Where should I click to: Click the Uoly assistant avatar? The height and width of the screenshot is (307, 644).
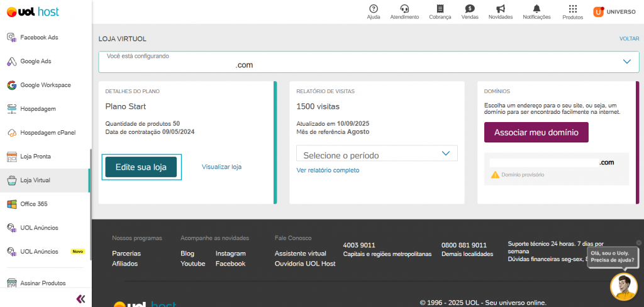point(623,287)
